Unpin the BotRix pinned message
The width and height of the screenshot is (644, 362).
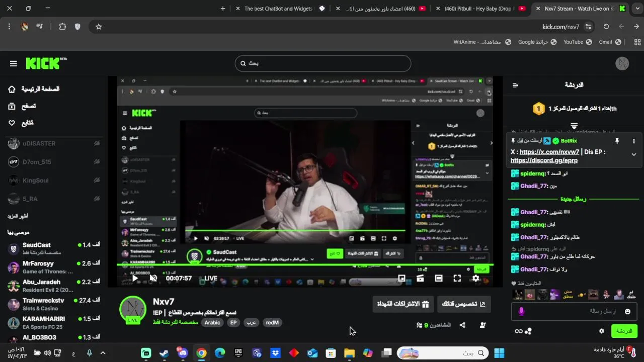[x=617, y=141]
